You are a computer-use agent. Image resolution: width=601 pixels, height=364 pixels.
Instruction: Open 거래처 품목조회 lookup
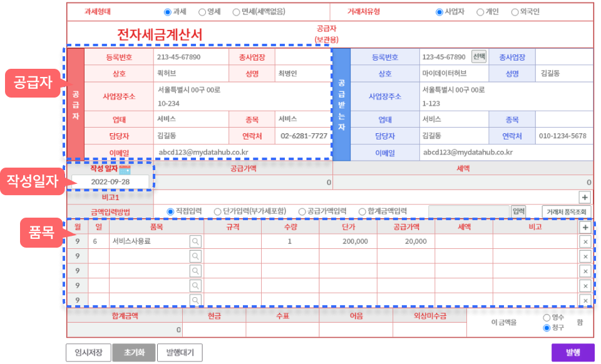pos(567,211)
